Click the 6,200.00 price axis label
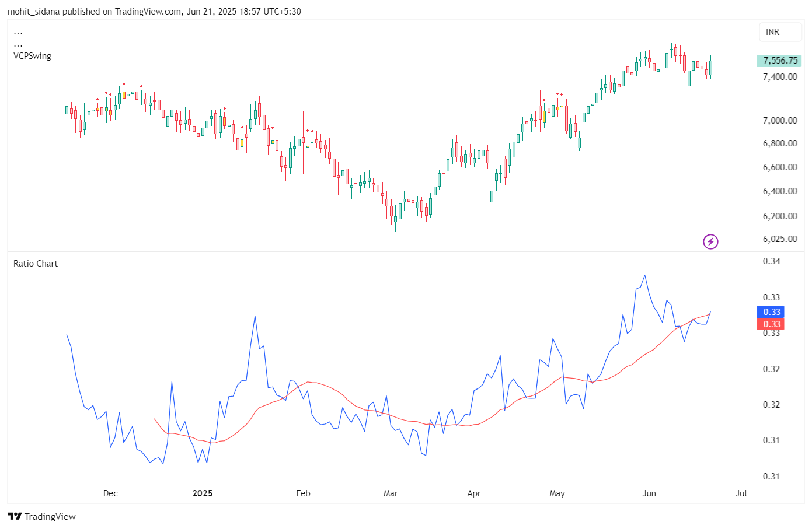Viewport: 812px width, 529px height. [780, 216]
